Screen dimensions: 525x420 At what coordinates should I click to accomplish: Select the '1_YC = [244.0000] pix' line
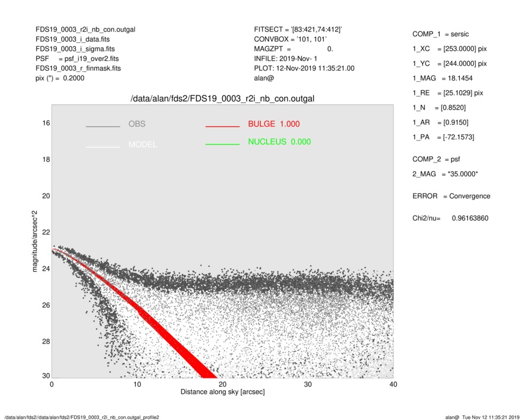point(450,63)
